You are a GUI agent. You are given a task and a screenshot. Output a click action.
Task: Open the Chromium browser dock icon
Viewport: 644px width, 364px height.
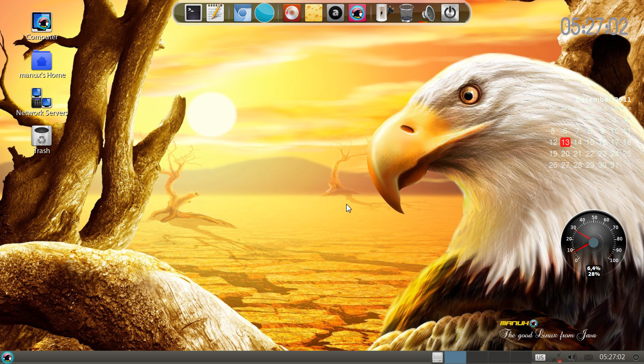point(242,13)
